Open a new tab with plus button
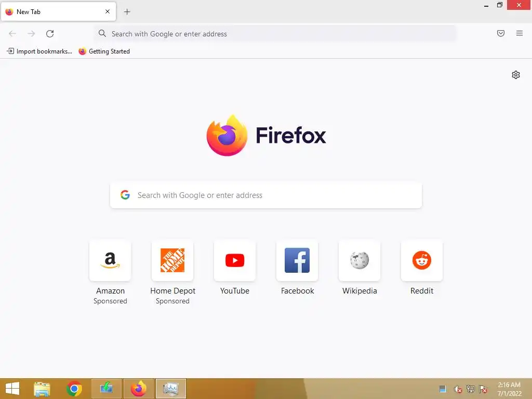The width and height of the screenshot is (532, 399). (x=127, y=12)
